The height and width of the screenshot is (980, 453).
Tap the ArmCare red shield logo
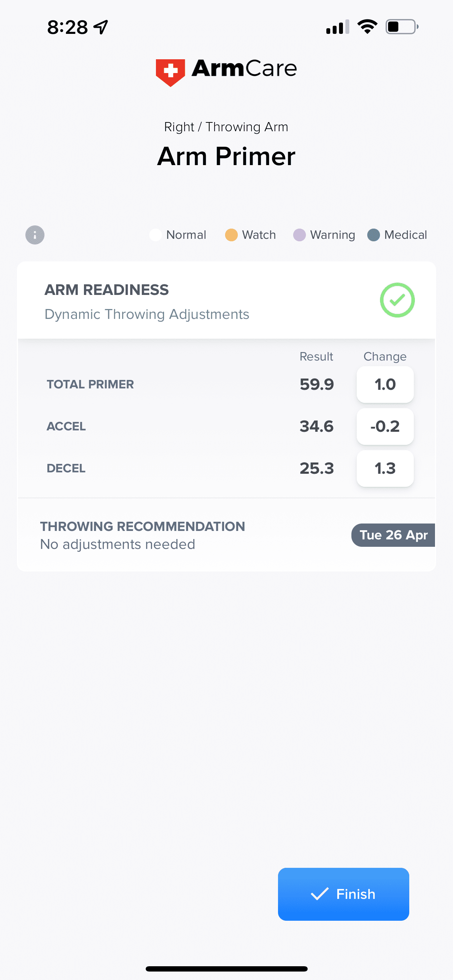click(x=170, y=72)
